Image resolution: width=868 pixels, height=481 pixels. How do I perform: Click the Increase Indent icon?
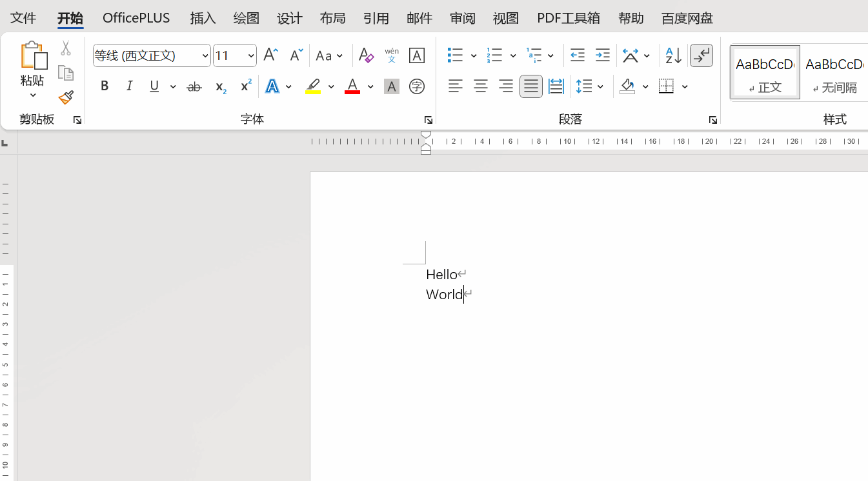click(602, 56)
